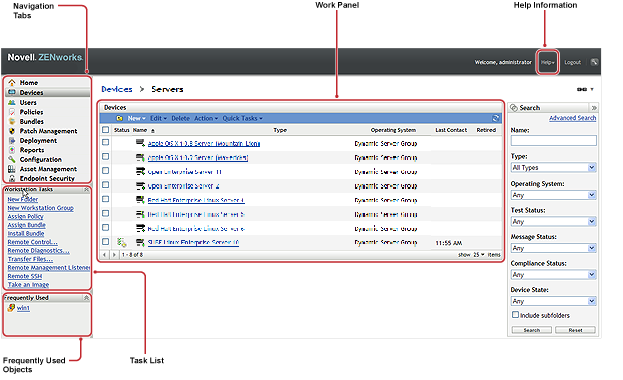Open the Edit dropdown menu

pyautogui.click(x=158, y=118)
